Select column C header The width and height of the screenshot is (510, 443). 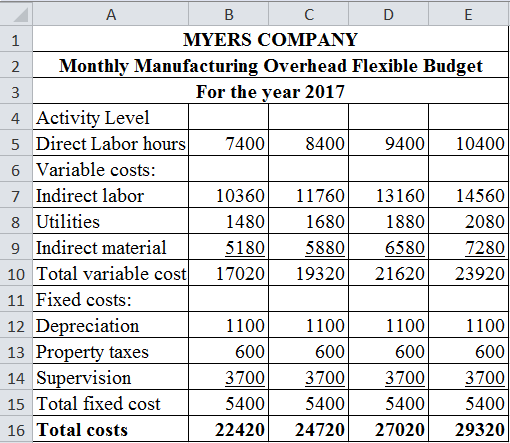click(x=309, y=14)
